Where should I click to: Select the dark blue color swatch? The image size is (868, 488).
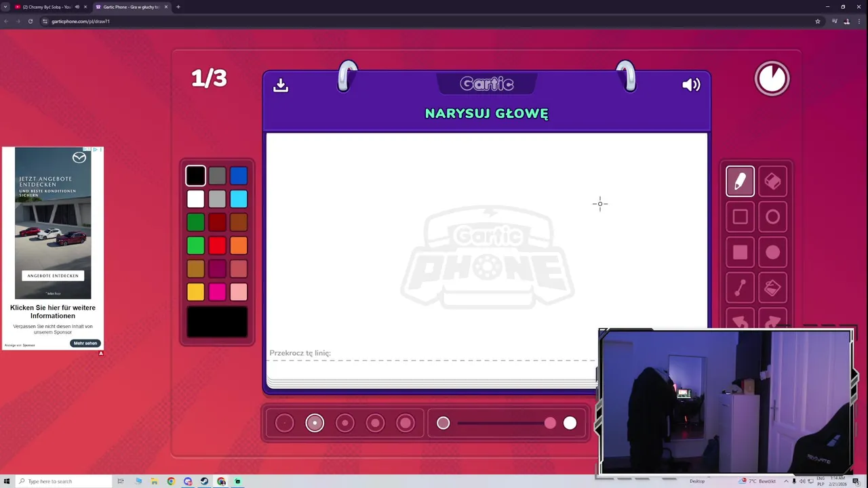coord(239,176)
